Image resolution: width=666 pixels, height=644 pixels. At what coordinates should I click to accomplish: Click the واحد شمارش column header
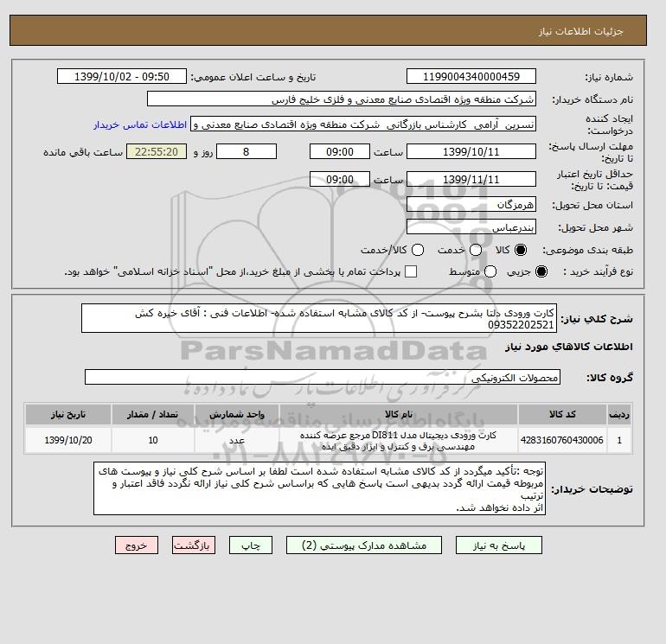[237, 414]
